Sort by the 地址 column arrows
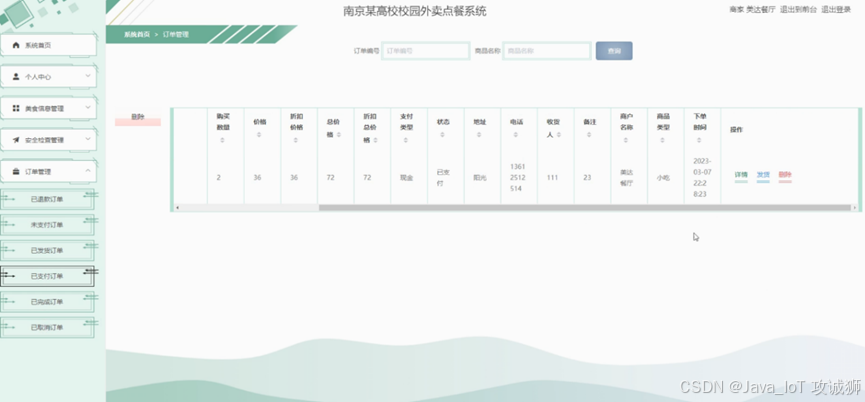 [479, 134]
